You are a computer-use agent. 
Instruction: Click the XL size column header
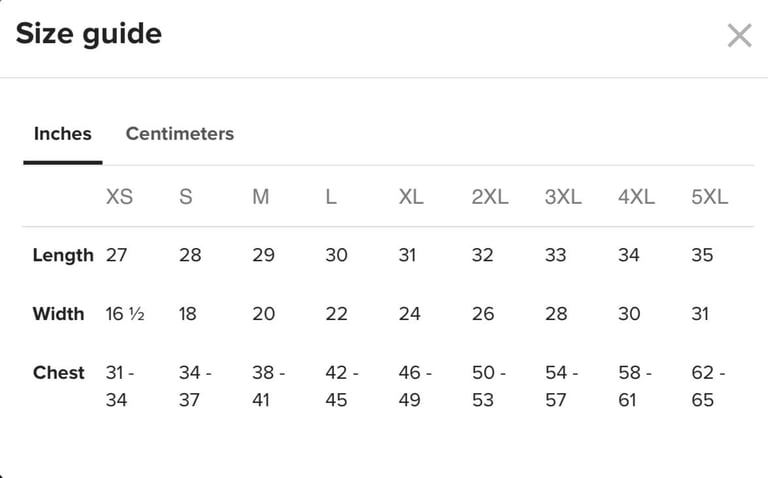click(x=411, y=197)
